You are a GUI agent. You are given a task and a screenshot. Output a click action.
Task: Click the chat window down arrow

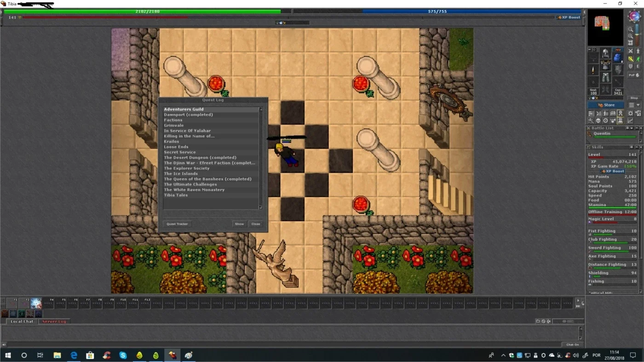click(x=581, y=338)
